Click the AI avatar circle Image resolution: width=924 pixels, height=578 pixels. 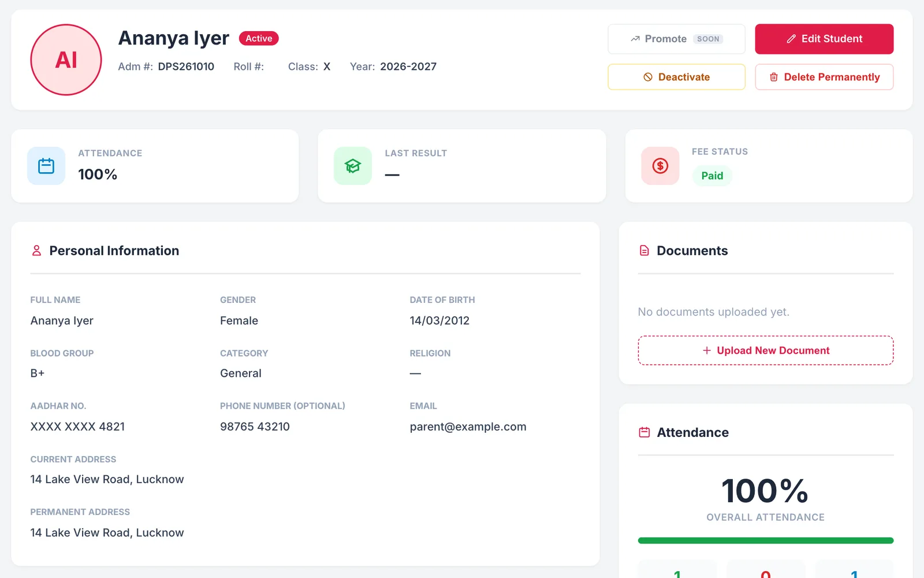pos(66,60)
